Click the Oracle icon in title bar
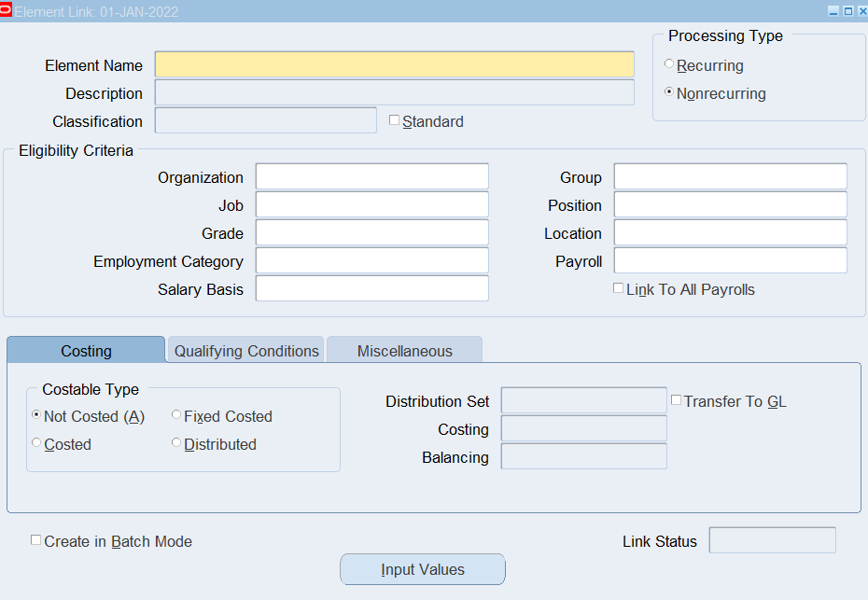 [x=7, y=11]
